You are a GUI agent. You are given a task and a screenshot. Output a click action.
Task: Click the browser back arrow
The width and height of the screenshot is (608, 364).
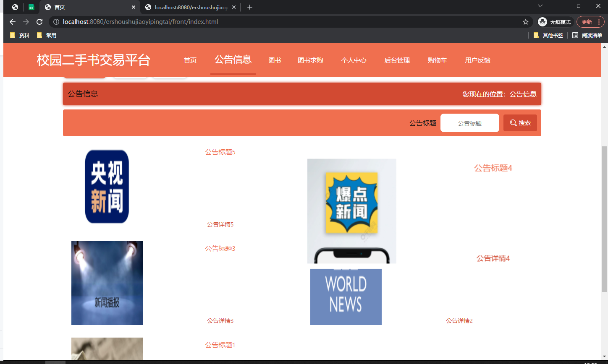click(x=13, y=22)
